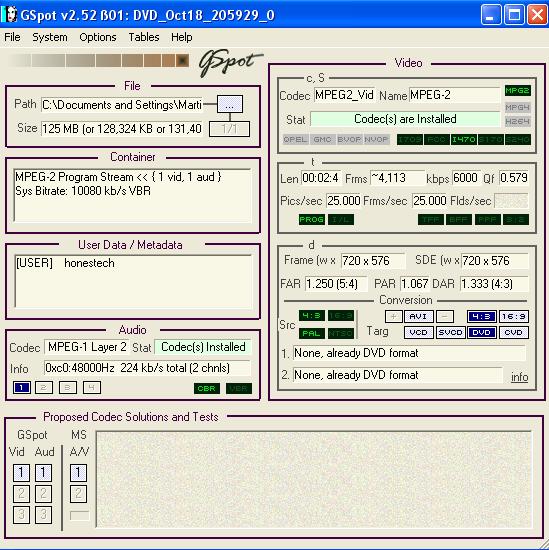This screenshot has height=550, width=549.
Task: Open the Options menu
Action: [98, 37]
